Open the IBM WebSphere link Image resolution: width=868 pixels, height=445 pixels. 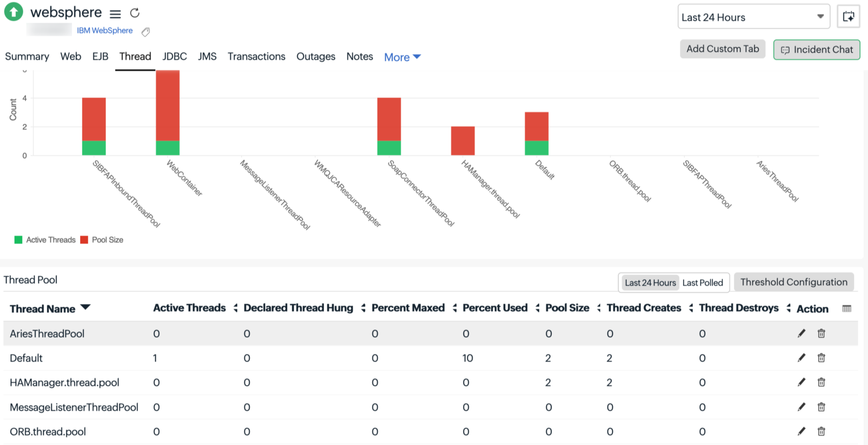[105, 31]
